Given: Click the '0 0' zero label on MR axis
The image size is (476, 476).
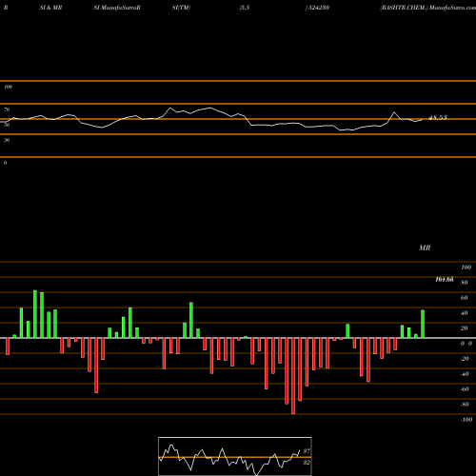Looking at the screenshot, I should click(x=466, y=344).
